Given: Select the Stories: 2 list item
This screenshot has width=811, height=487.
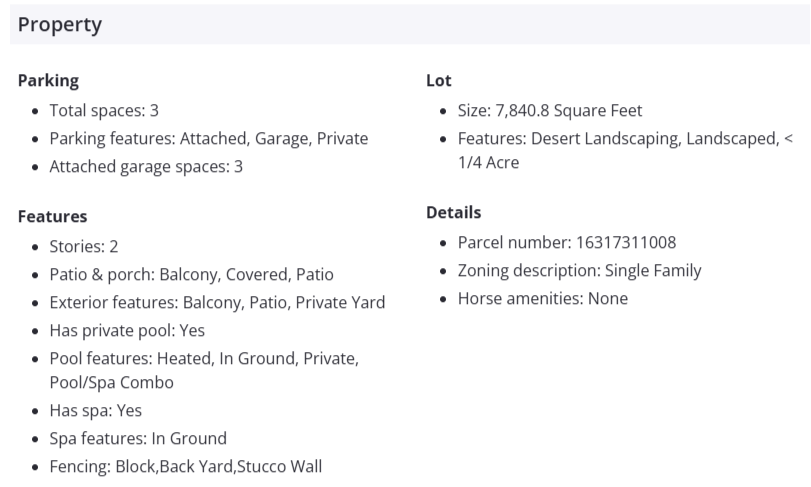Looking at the screenshot, I should click(84, 246).
